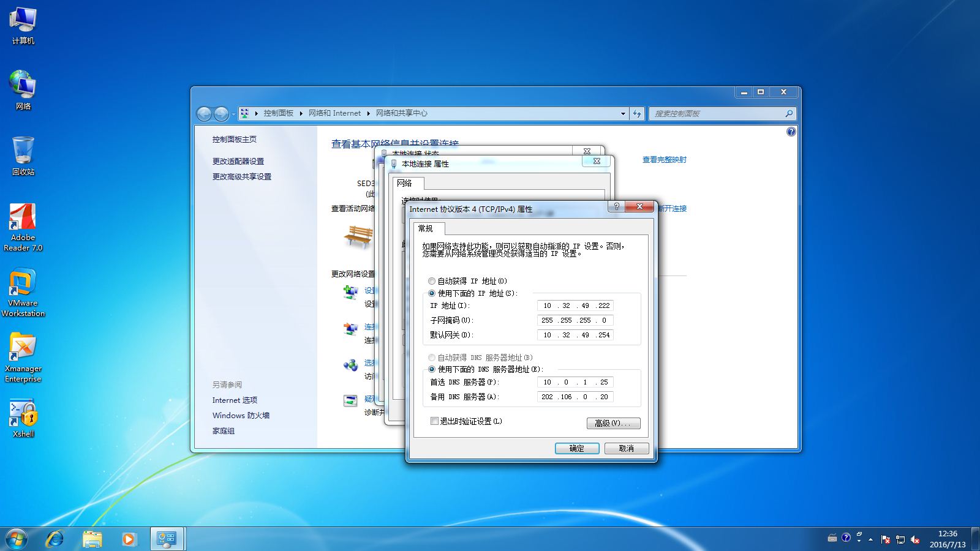Select 自动获得 IP 地址 radio button

point(432,281)
